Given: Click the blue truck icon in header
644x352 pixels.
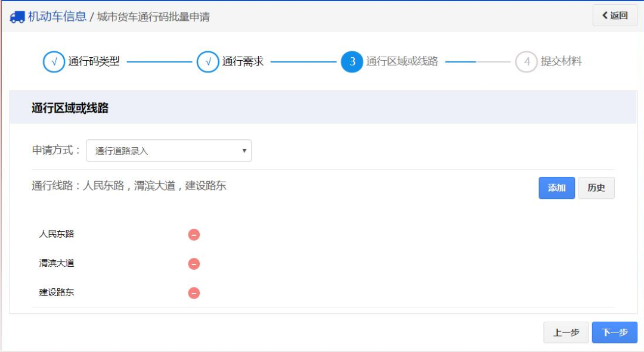Looking at the screenshot, I should [x=17, y=17].
